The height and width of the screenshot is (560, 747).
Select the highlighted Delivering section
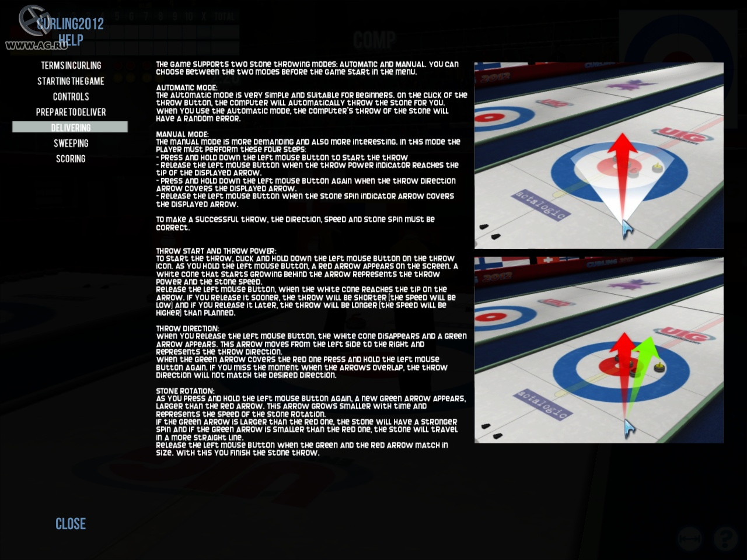[x=70, y=127]
